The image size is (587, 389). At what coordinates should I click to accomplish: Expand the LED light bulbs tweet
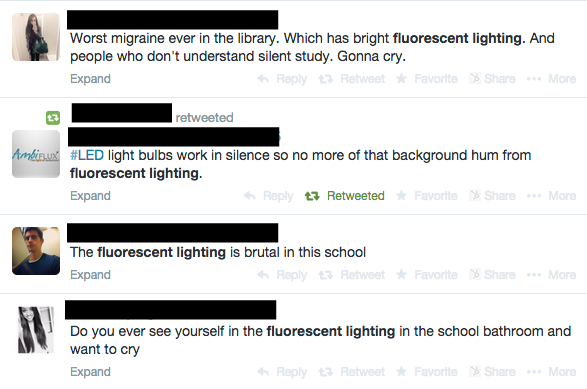point(90,196)
